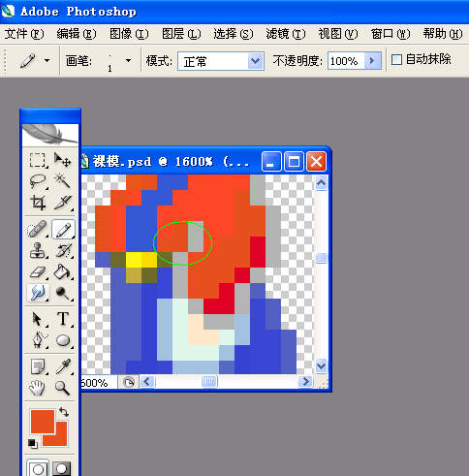Open the 文件(F) menu

(x=24, y=34)
